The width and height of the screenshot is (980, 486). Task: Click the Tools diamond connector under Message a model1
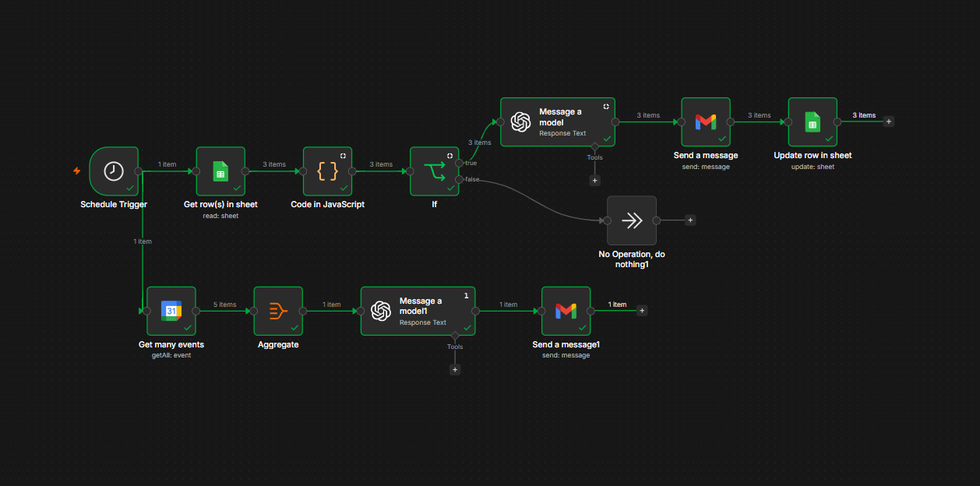pos(455,336)
